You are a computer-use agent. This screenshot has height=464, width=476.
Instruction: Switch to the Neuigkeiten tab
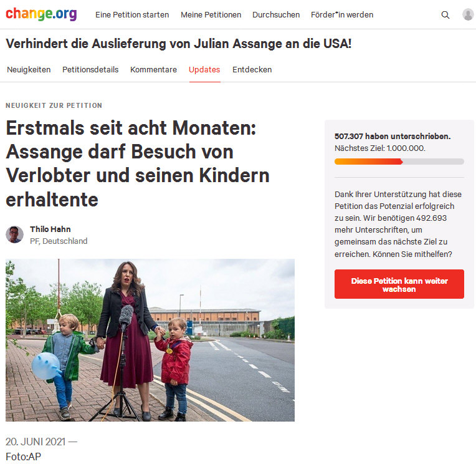tap(29, 70)
